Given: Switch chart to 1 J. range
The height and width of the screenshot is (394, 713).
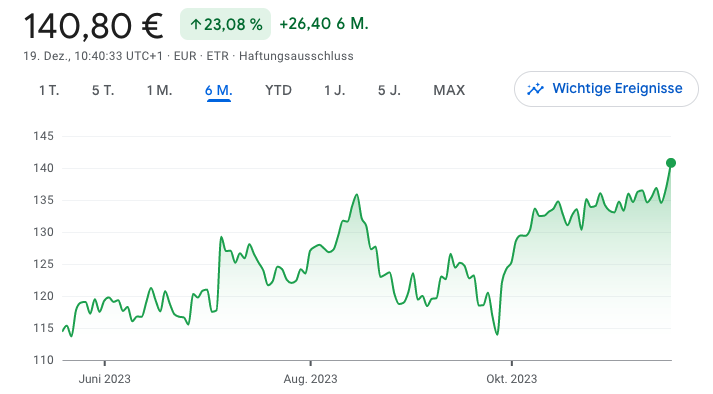Looking at the screenshot, I should [x=335, y=90].
